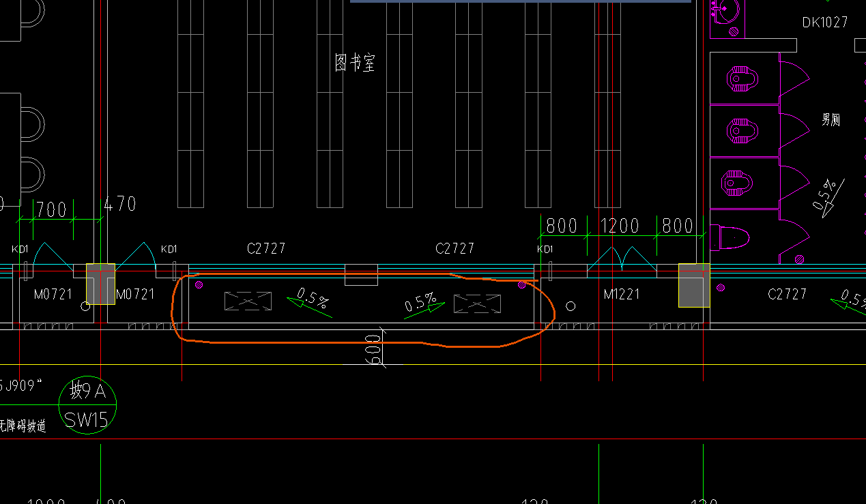Select the small circle beside left yellow column

(x=85, y=306)
